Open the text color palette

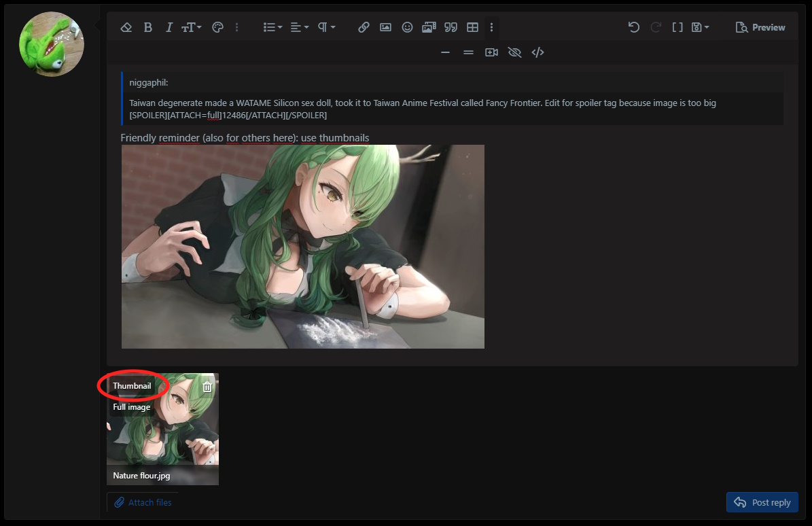218,27
